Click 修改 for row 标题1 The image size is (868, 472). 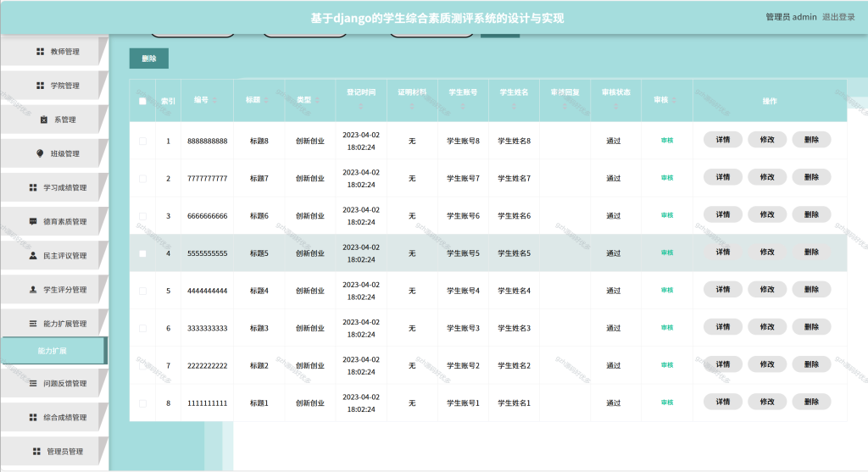767,402
